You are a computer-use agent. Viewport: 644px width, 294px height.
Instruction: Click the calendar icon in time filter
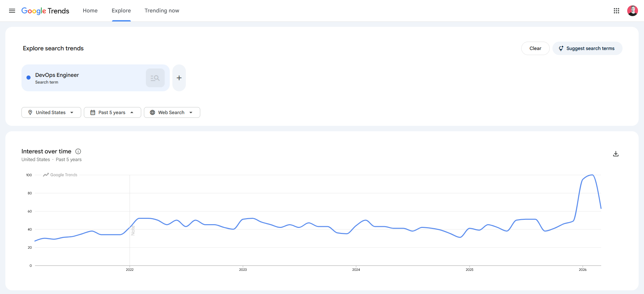93,112
